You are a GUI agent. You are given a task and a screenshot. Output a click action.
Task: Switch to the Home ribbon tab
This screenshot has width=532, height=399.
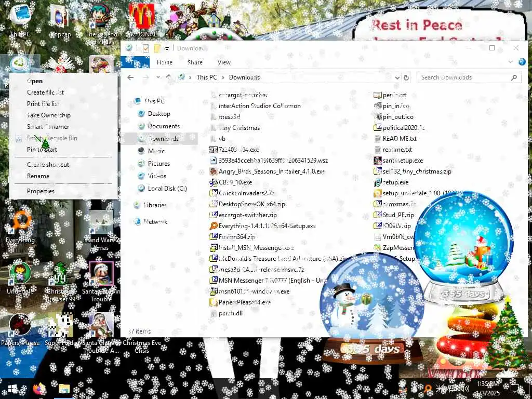(x=165, y=62)
